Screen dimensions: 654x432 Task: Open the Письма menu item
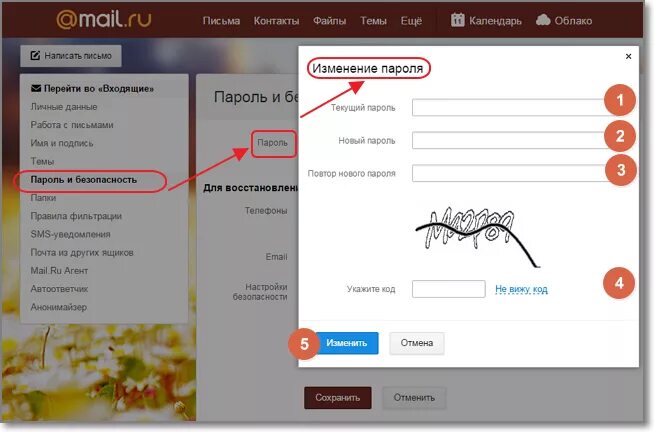pyautogui.click(x=221, y=21)
